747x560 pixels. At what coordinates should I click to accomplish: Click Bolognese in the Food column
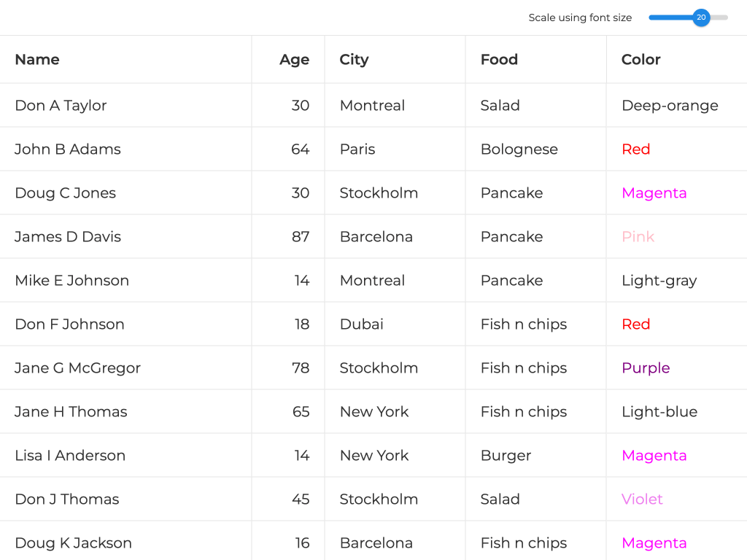point(519,149)
